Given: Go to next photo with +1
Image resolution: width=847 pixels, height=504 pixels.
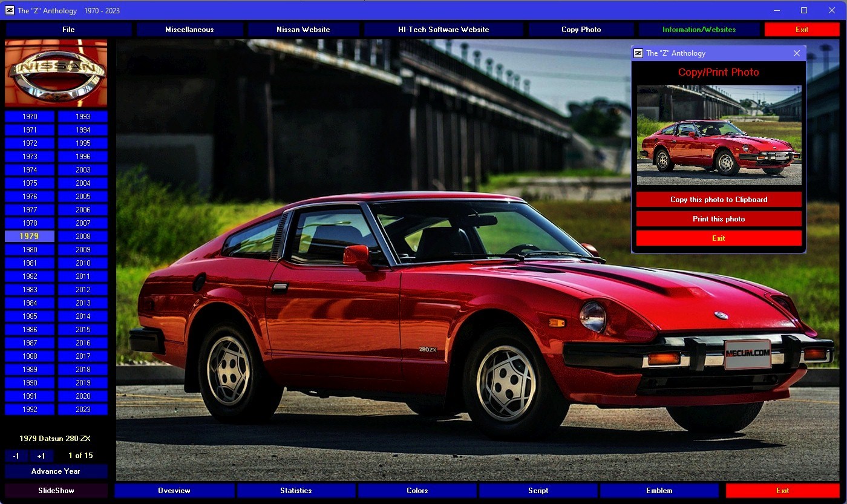Looking at the screenshot, I should pyautogui.click(x=41, y=456).
